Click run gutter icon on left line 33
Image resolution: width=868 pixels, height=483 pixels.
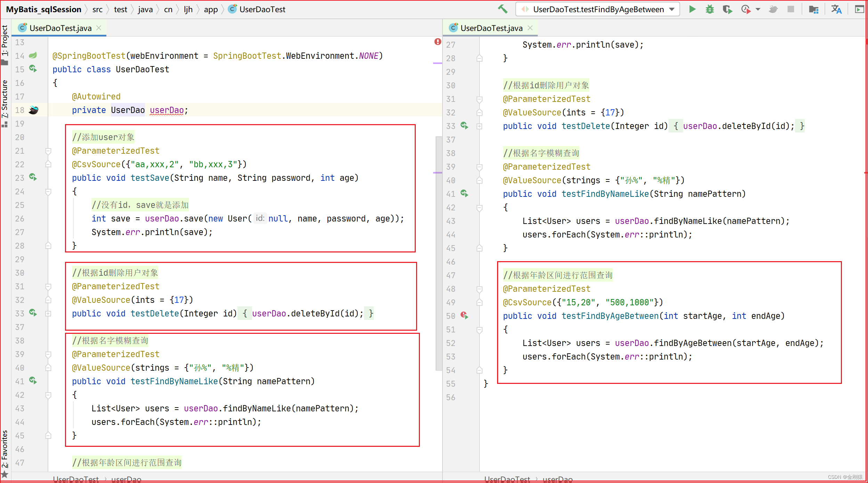[x=33, y=313]
